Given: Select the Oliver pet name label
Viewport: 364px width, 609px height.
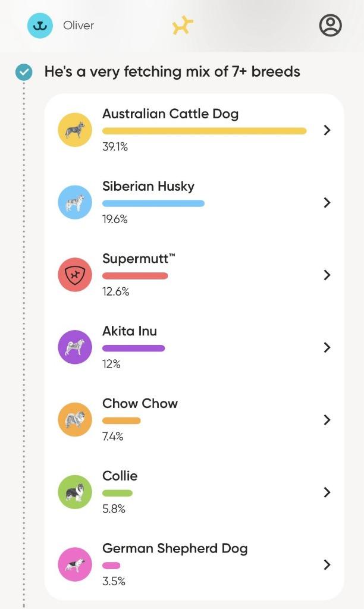Looking at the screenshot, I should coord(79,26).
